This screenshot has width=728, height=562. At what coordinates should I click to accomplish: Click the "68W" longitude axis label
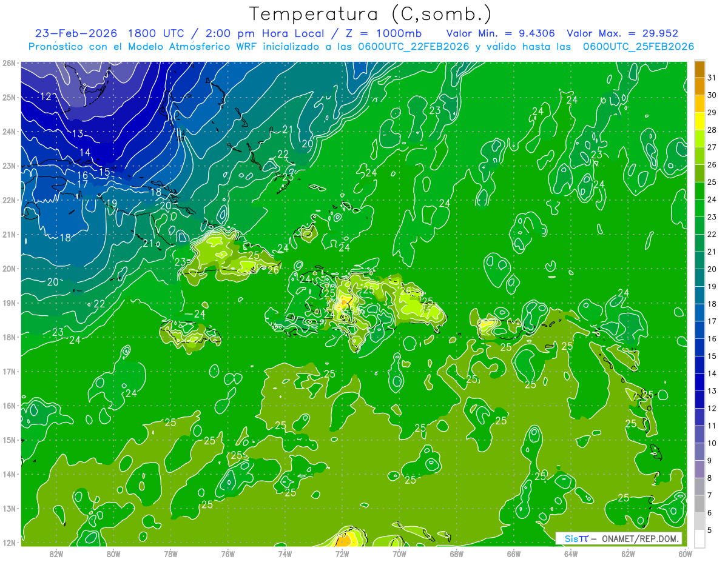pos(456,554)
